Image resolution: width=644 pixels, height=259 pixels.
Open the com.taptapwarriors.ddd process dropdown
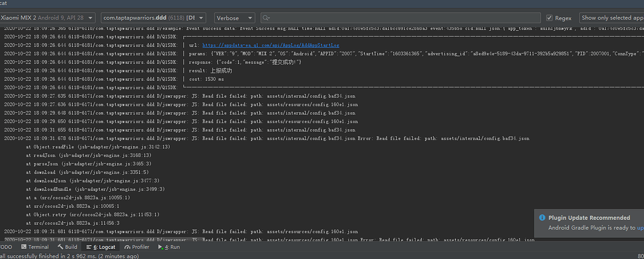coord(154,18)
